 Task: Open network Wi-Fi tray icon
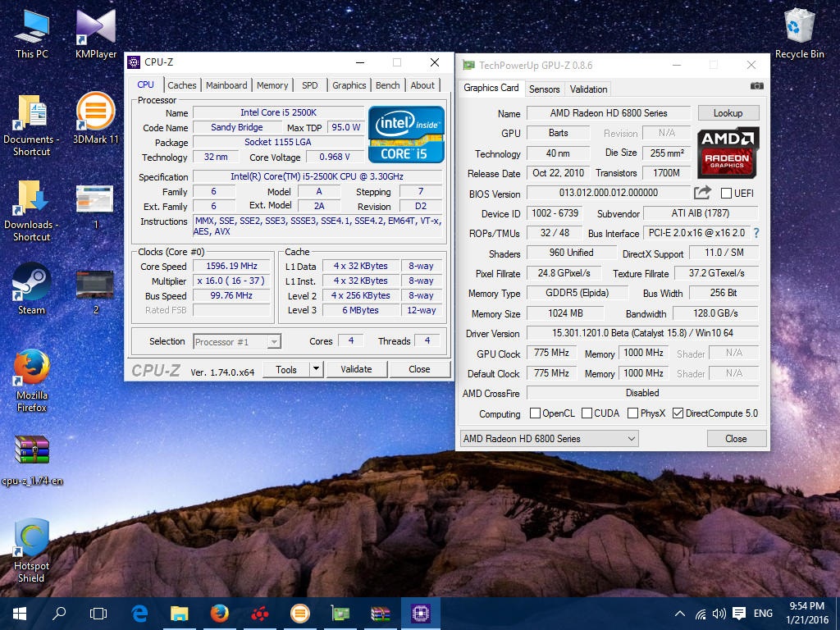[701, 614]
